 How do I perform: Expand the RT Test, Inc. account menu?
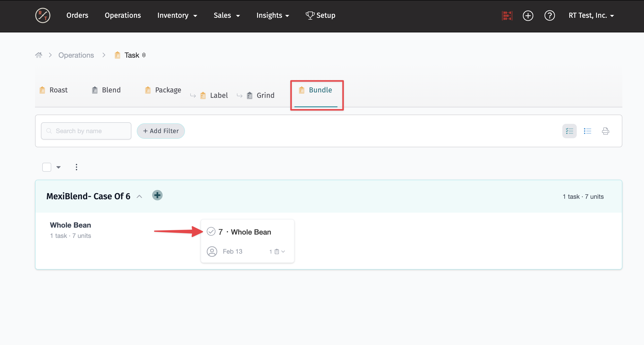(x=591, y=15)
